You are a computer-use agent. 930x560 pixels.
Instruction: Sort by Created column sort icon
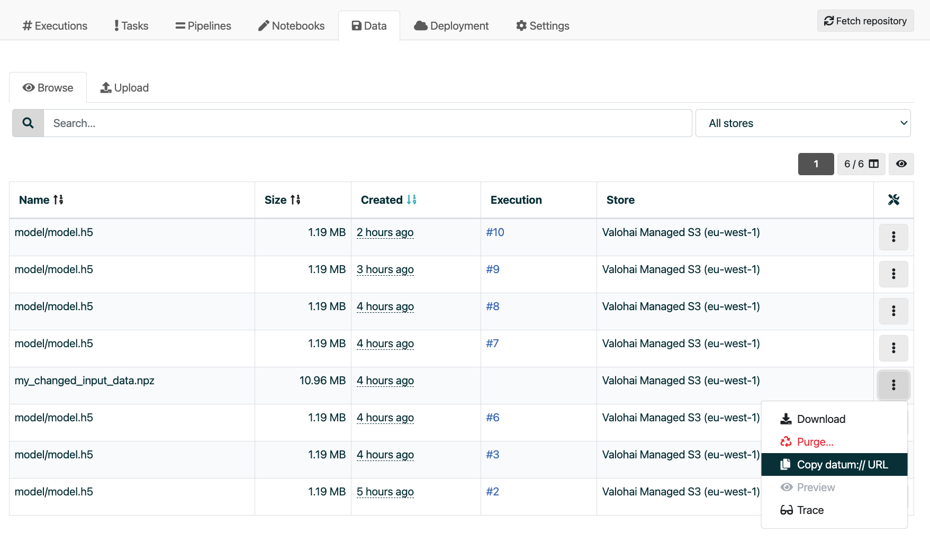pyautogui.click(x=412, y=200)
